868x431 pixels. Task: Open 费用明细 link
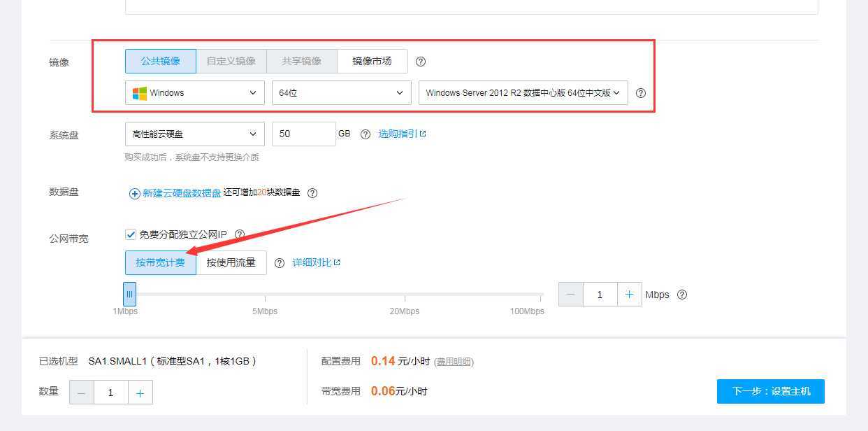(x=454, y=362)
